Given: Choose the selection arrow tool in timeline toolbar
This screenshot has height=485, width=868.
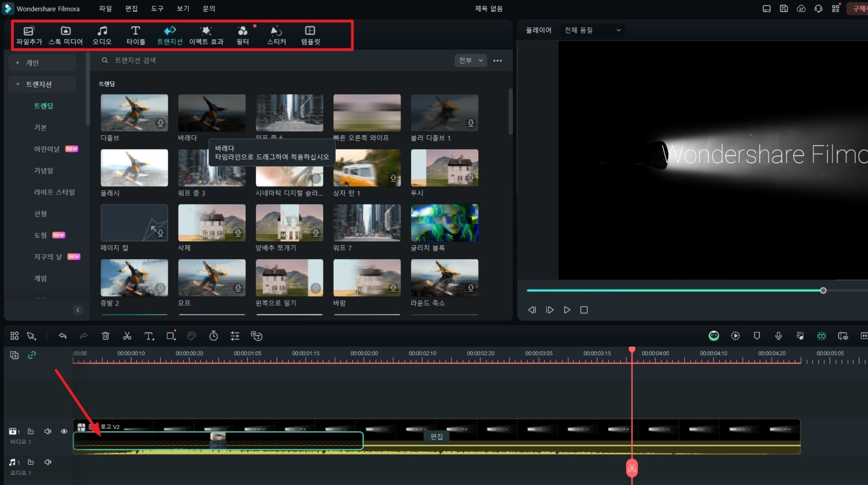Looking at the screenshot, I should [x=32, y=336].
